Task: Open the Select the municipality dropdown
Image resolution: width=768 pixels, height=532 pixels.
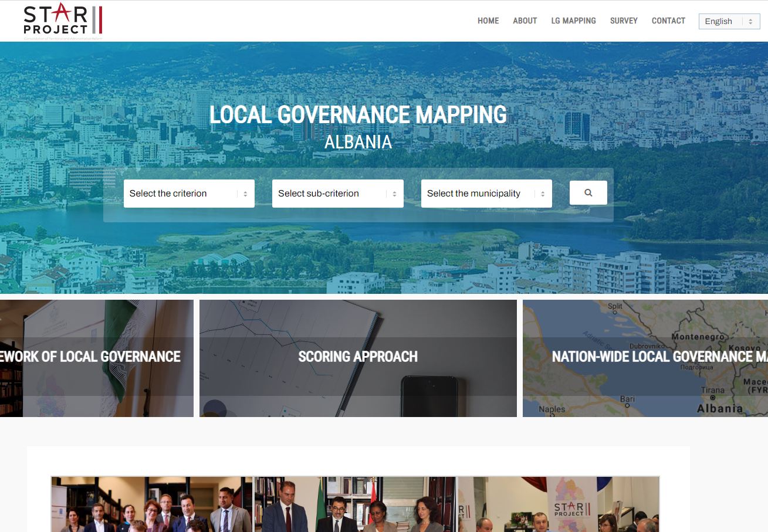Action: click(486, 194)
